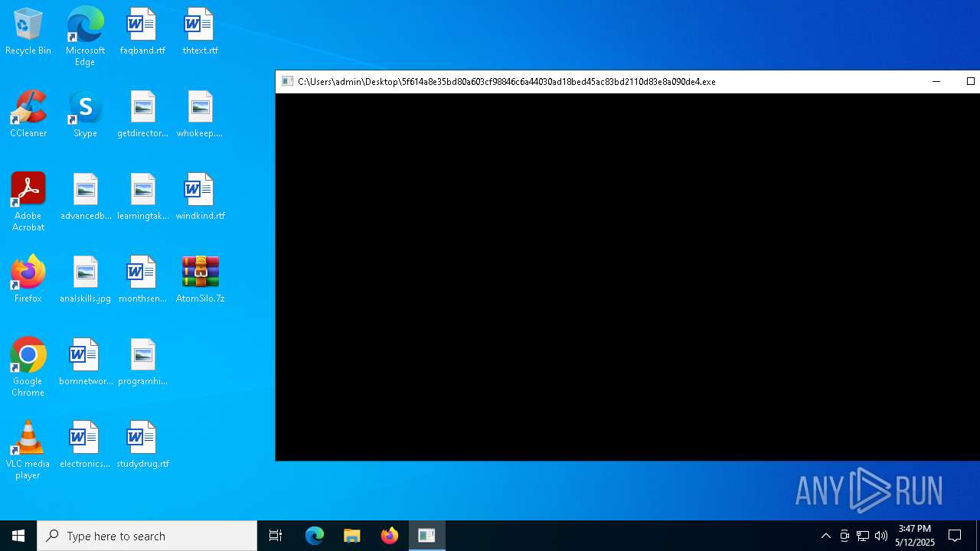Select the Skype desktop shortcut
Screen dimensions: 980x551
85,115
